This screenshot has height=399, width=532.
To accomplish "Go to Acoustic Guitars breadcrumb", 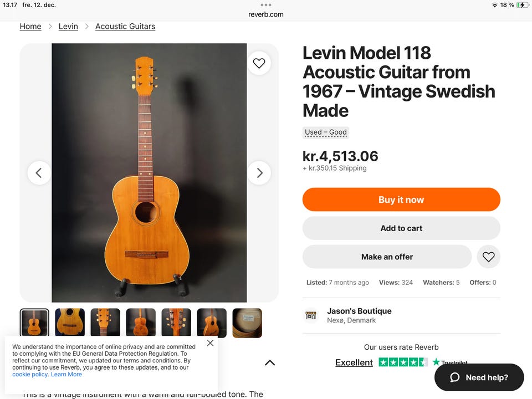I will 125,26.
